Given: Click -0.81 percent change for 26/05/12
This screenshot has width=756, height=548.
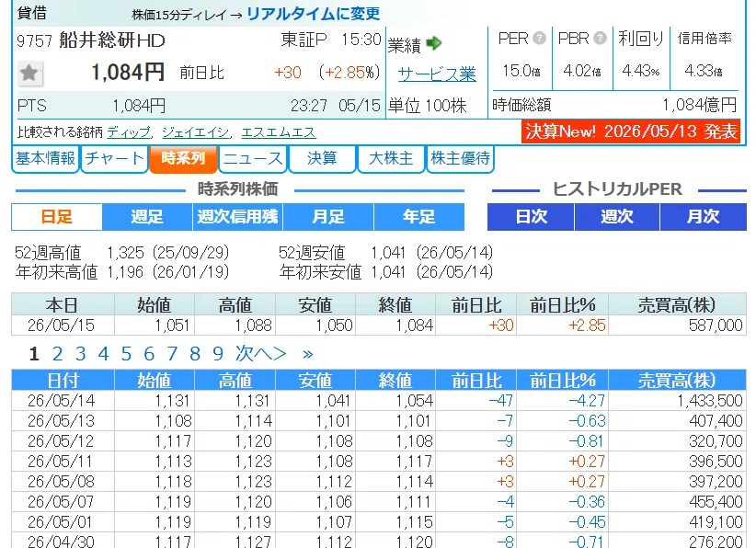Looking at the screenshot, I should (x=586, y=441).
